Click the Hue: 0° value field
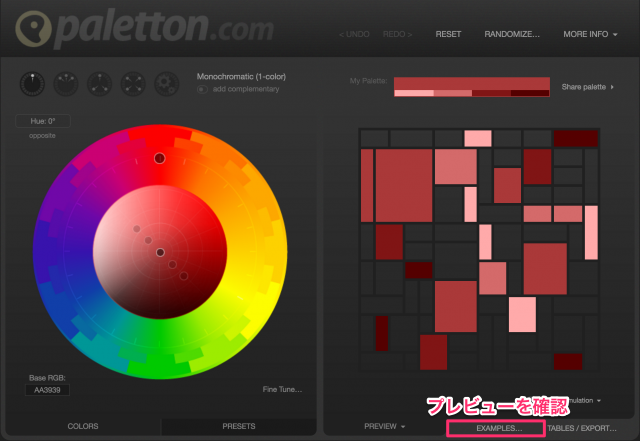640x441 pixels. pos(43,121)
